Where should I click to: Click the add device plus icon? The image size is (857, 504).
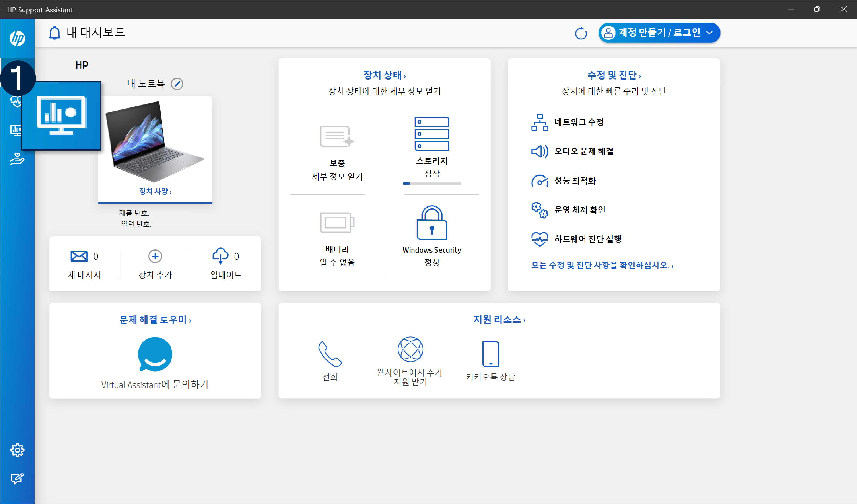pos(155,256)
